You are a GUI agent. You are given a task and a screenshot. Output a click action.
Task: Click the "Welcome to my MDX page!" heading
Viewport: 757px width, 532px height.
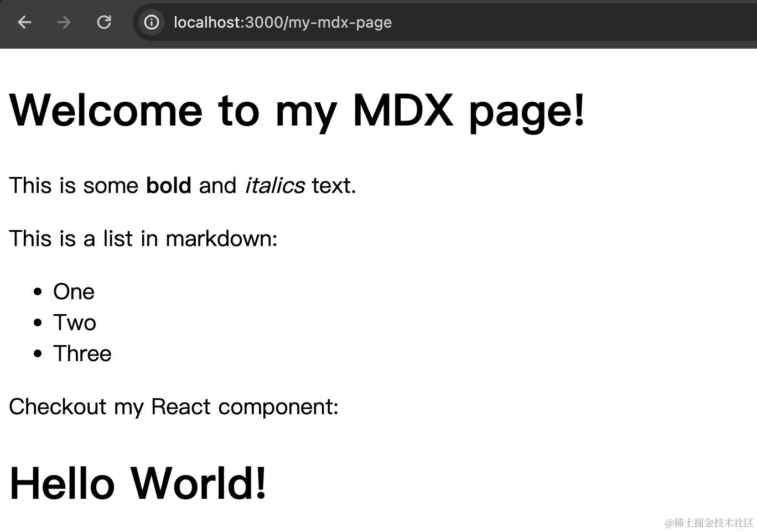pyautogui.click(x=297, y=111)
